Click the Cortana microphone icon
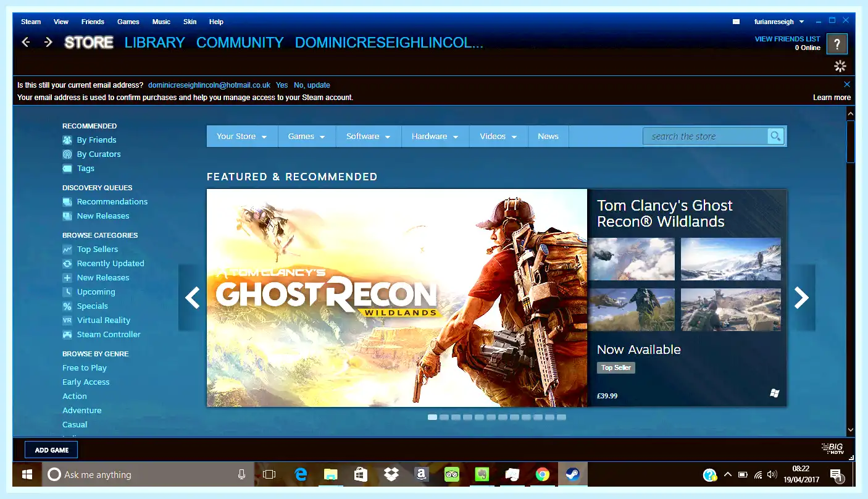This screenshot has height=499, width=868. coord(242,474)
